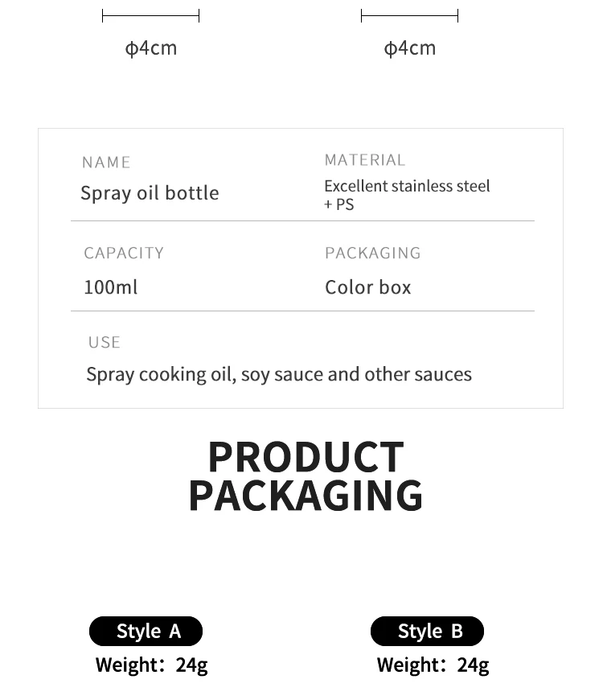Click the left dimension measurement line
This screenshot has width=603, height=700.
150,15
